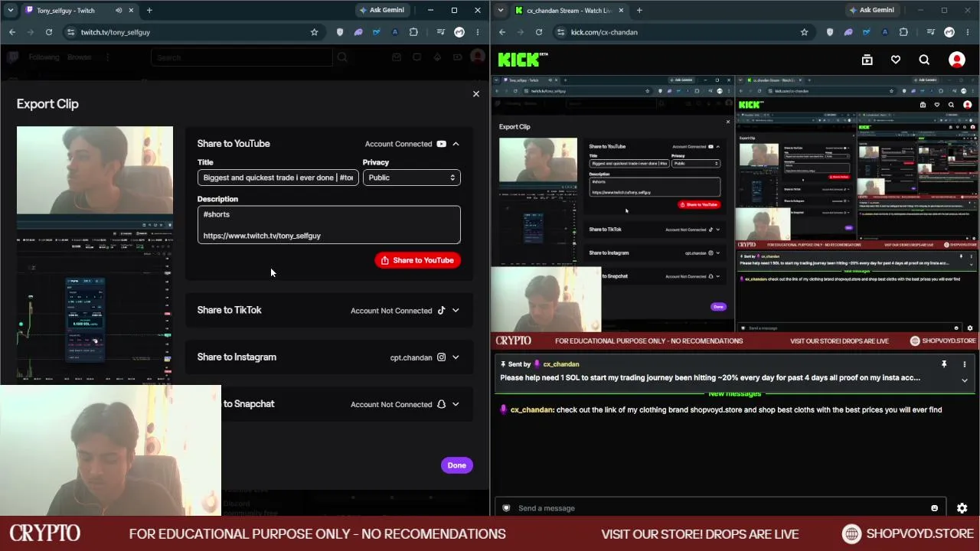Close the Tony_selfguy Twitch tab
Image resolution: width=980 pixels, height=551 pixels.
[x=131, y=11]
